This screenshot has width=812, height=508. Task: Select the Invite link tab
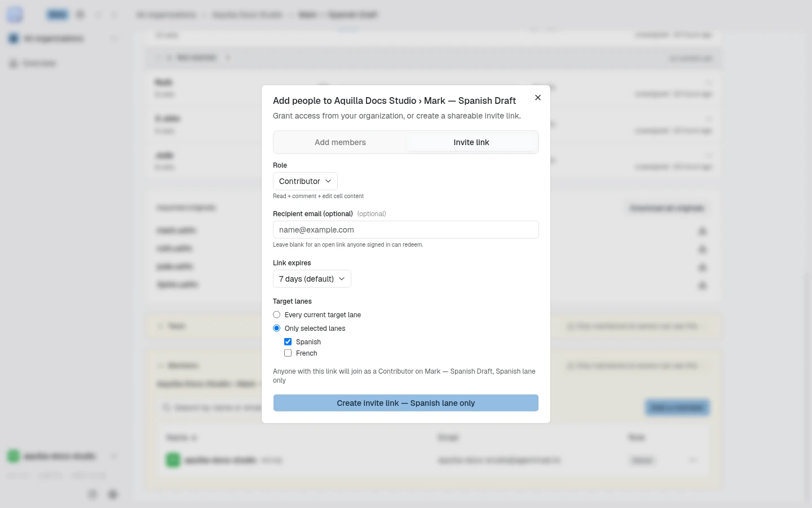click(471, 142)
